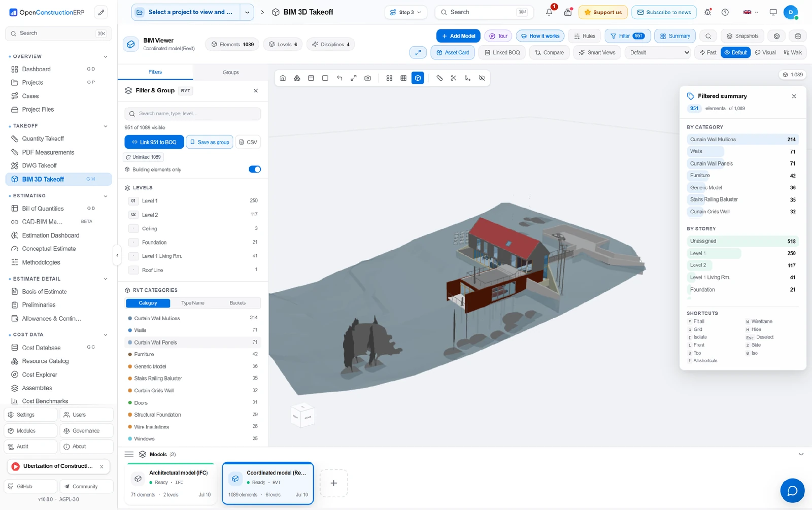The height and width of the screenshot is (510, 812).
Task: Select the scissors section cut tool
Action: (454, 78)
